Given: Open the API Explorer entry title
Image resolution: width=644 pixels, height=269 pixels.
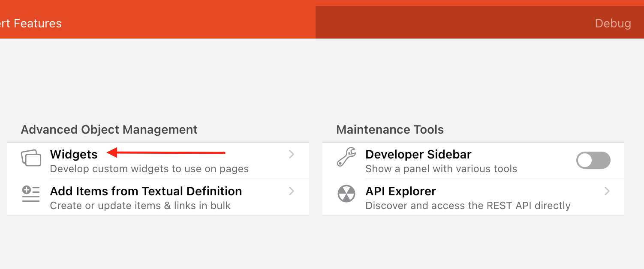Looking at the screenshot, I should [x=400, y=191].
